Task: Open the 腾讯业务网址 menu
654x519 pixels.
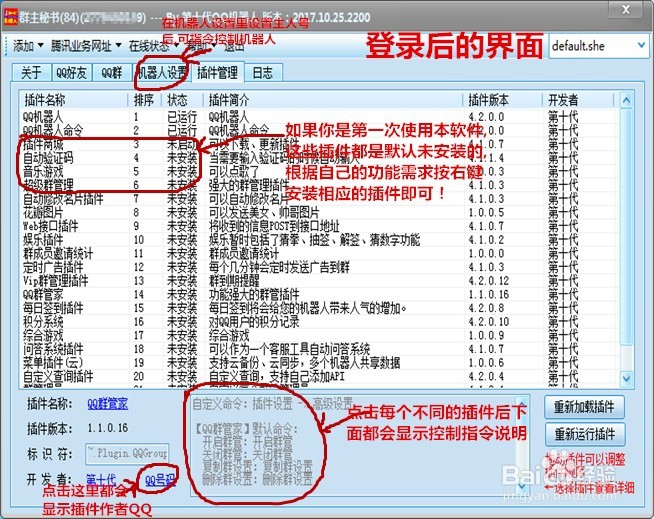Action: (x=86, y=45)
